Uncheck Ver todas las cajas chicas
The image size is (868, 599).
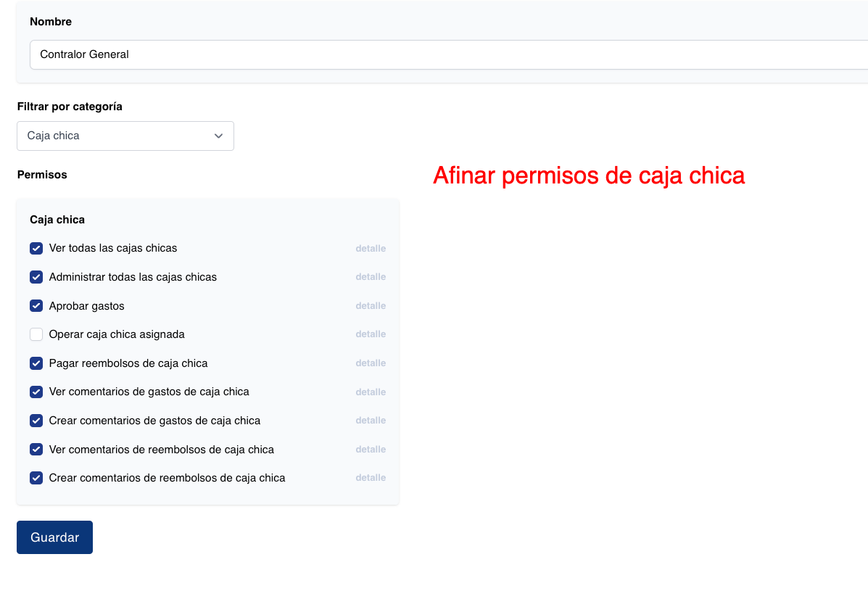point(36,248)
